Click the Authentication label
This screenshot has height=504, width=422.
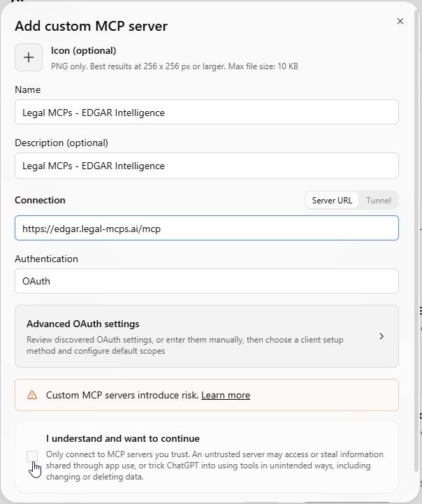[x=46, y=259]
